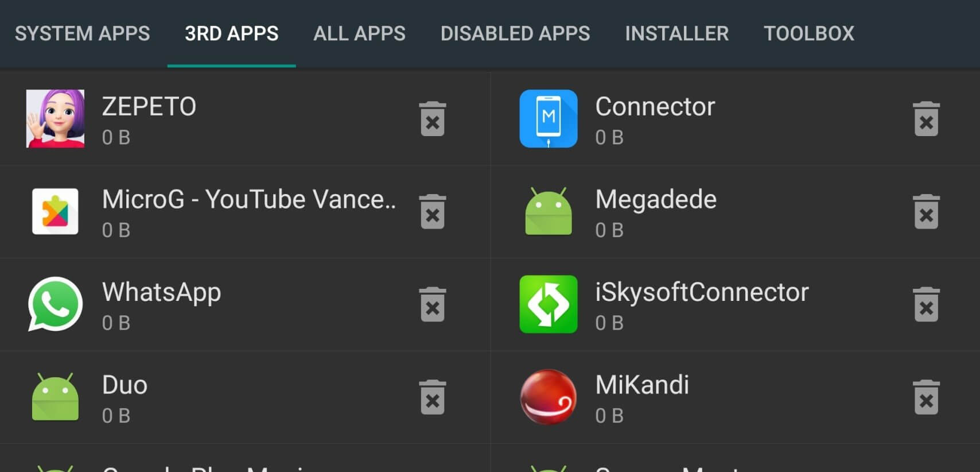The height and width of the screenshot is (472, 980).
Task: Select the 3RD APPS tab
Action: point(231,33)
